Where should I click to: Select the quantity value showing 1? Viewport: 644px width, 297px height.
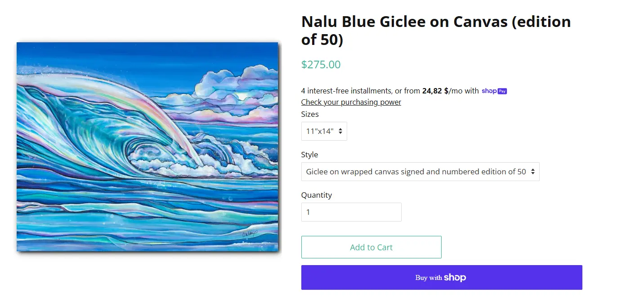click(x=309, y=212)
